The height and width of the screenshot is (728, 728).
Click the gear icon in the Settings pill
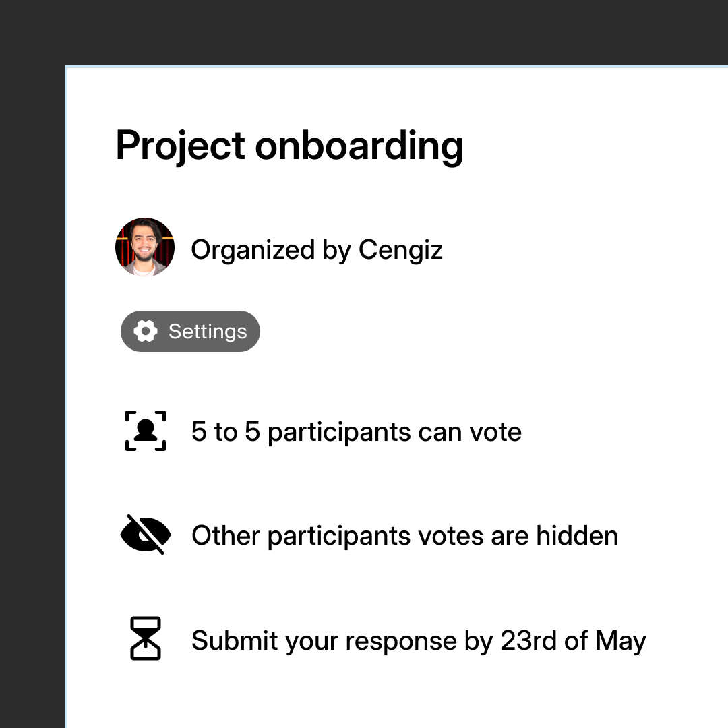pos(146,332)
